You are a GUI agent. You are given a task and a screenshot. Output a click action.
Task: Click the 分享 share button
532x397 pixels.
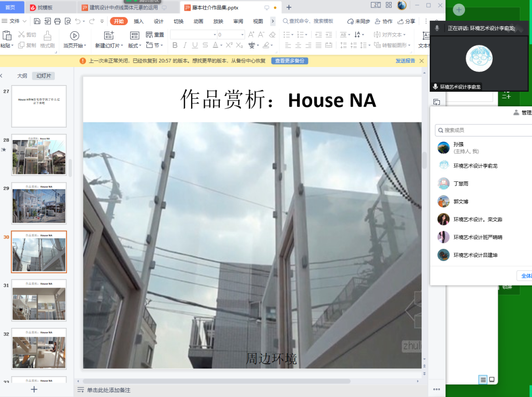[407, 21]
